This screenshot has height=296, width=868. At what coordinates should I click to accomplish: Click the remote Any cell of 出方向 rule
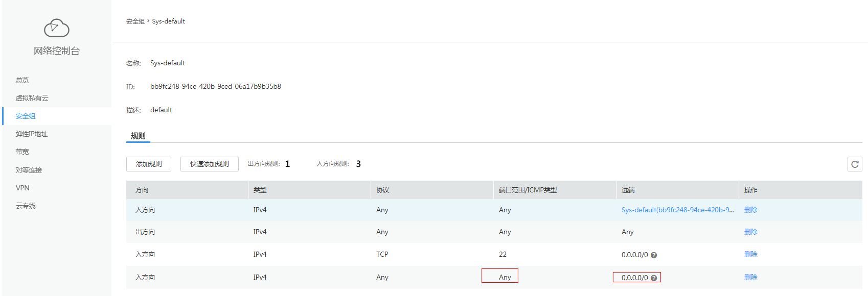[628, 232]
